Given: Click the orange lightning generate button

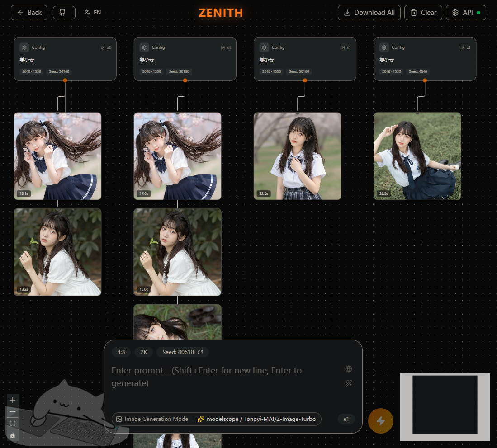Looking at the screenshot, I should [381, 421].
